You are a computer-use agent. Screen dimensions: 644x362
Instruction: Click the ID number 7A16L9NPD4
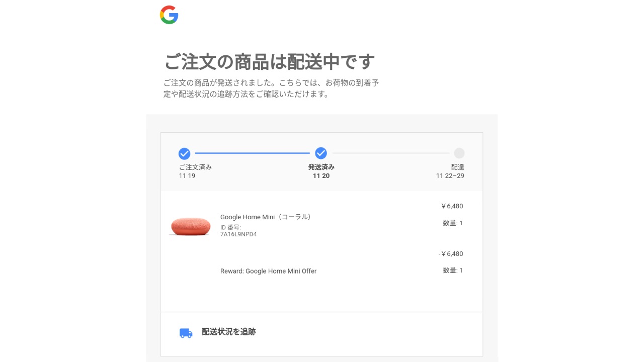pyautogui.click(x=238, y=234)
